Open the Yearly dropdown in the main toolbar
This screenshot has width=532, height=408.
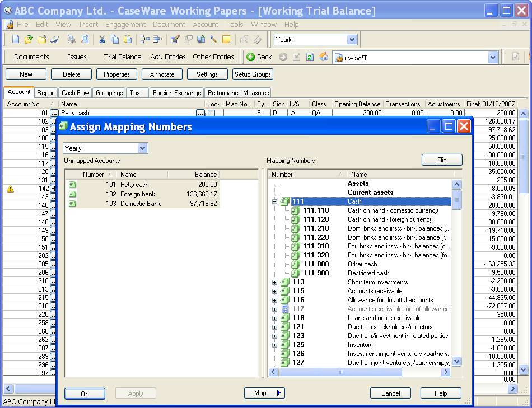[352, 40]
